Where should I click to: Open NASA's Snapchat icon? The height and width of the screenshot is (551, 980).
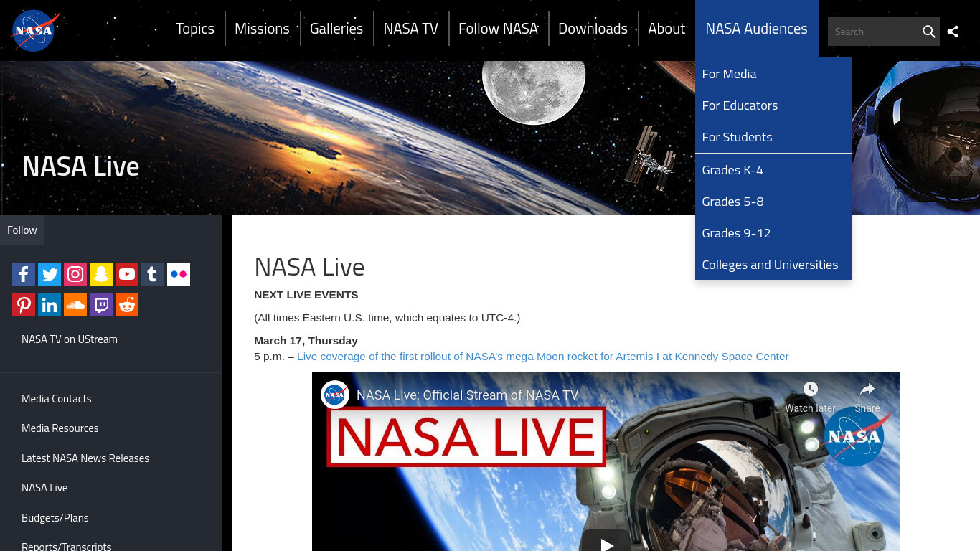pos(101,274)
